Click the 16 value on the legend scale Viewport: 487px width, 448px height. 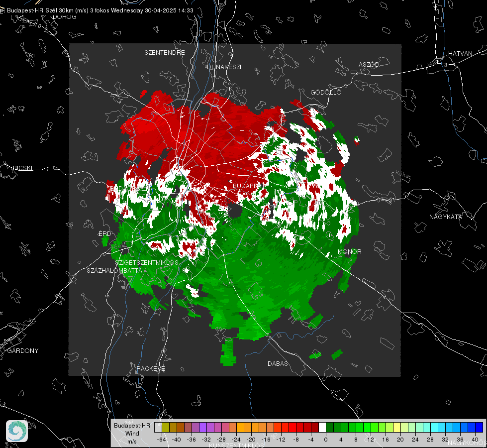pos(386,440)
